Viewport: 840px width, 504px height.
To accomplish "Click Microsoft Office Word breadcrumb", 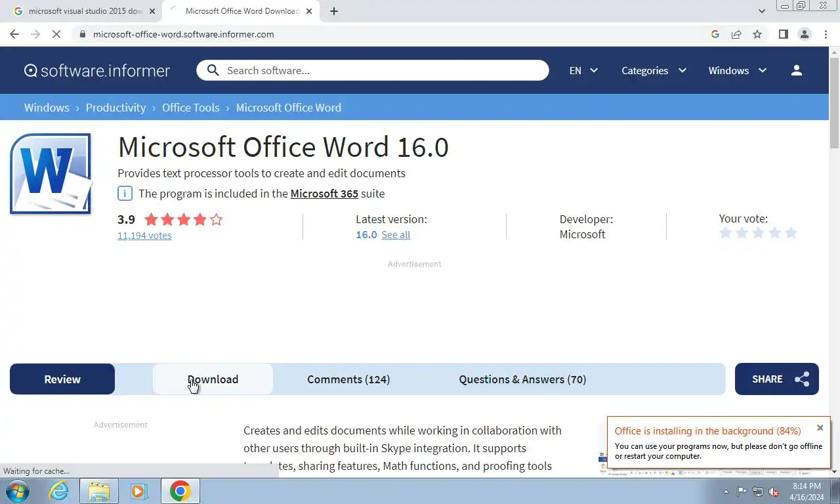I will point(289,108).
